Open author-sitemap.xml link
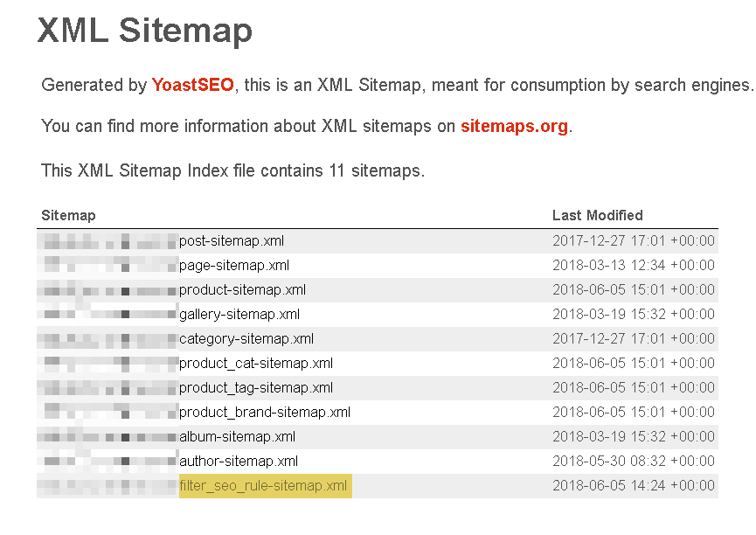Screen dimensions: 756x535 (x=238, y=461)
